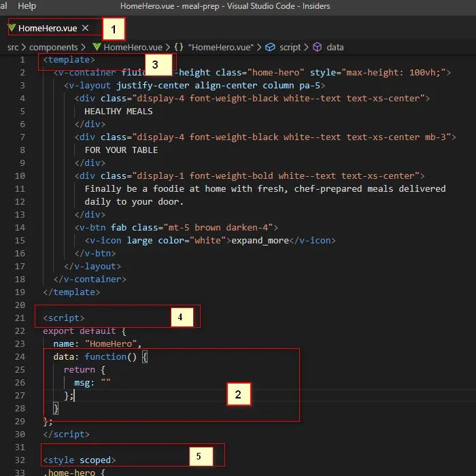Image resolution: width=476 pixels, height=476 pixels.
Task: Click the "max-height: 100vh;" style value
Action: (394, 73)
